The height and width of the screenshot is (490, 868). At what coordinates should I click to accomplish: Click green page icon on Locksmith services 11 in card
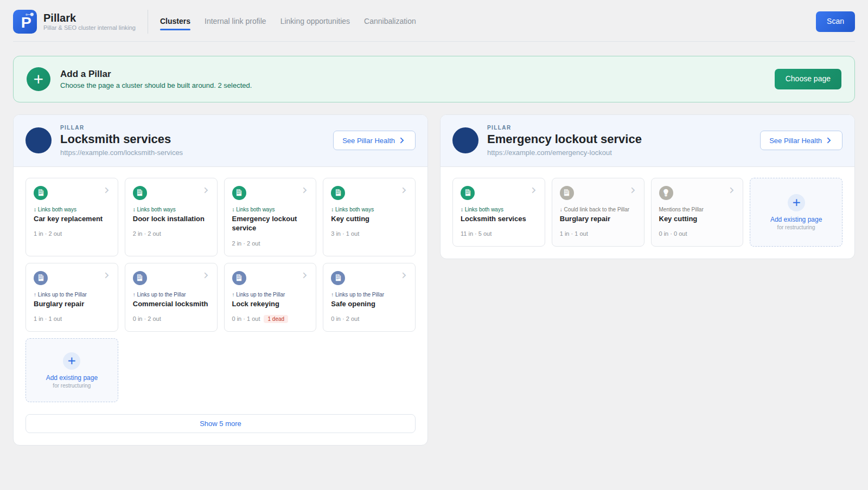[468, 193]
